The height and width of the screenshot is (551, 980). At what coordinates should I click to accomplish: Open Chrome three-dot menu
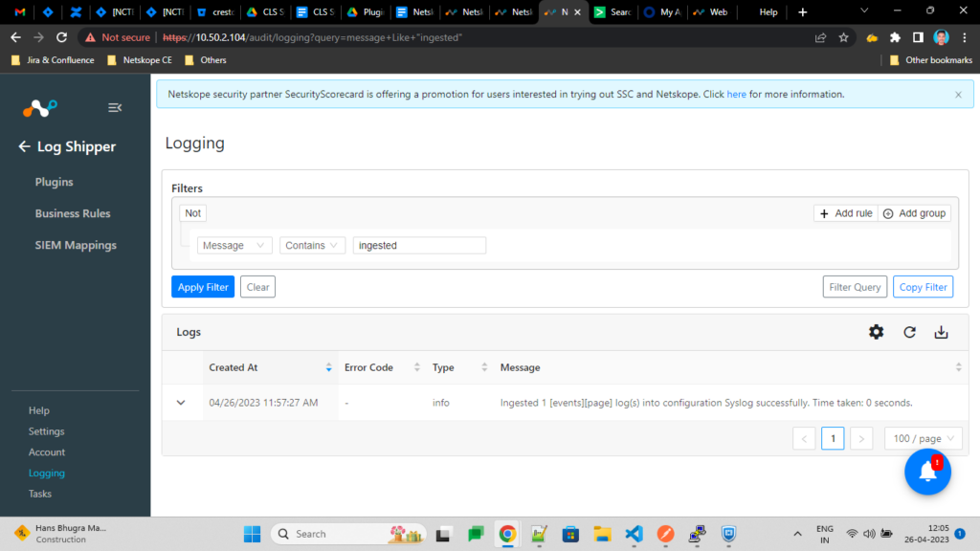pyautogui.click(x=965, y=37)
